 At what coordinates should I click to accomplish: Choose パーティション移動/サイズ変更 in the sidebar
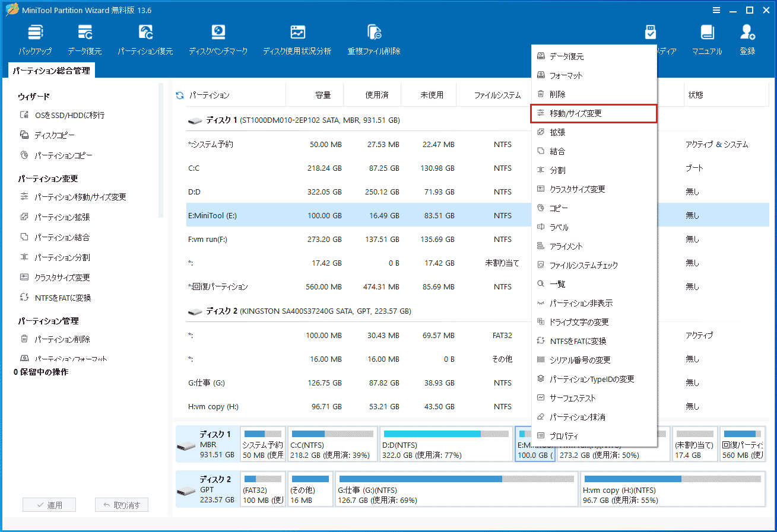point(73,197)
